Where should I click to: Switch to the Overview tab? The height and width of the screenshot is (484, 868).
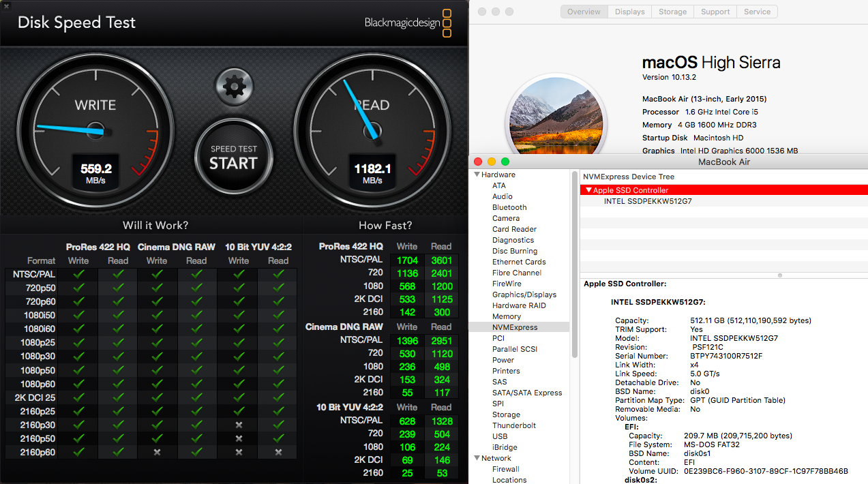(x=584, y=12)
